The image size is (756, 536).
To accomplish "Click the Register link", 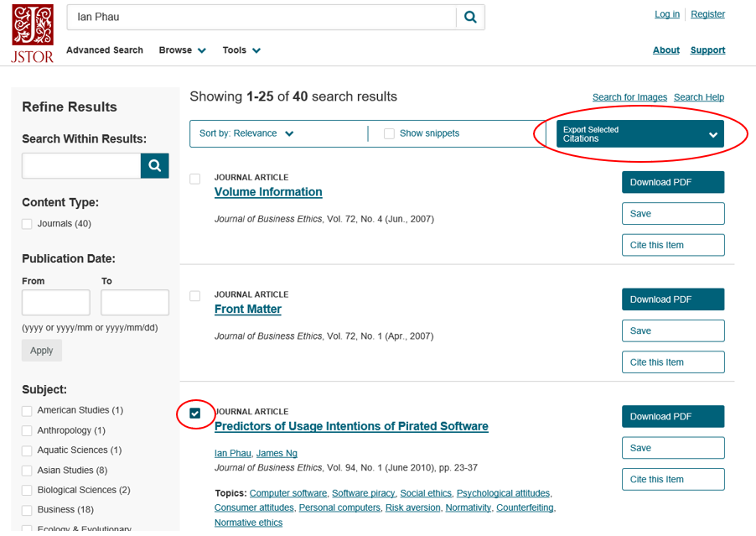I will [707, 14].
